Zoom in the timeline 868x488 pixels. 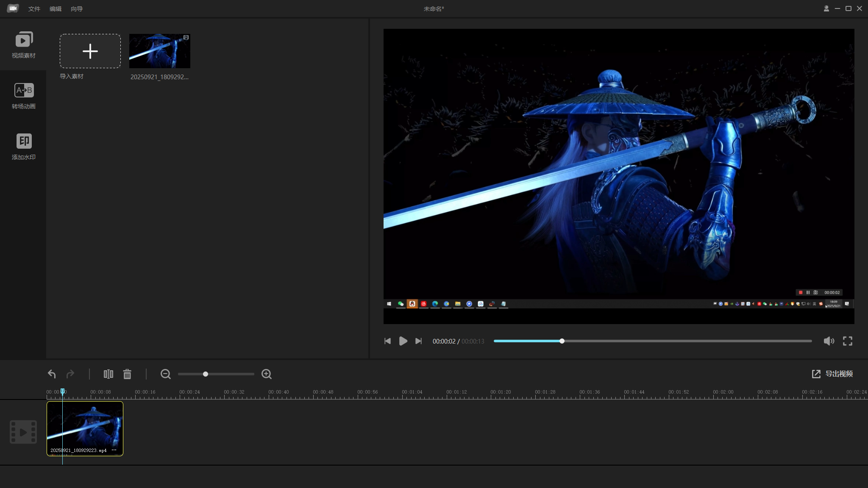(267, 374)
